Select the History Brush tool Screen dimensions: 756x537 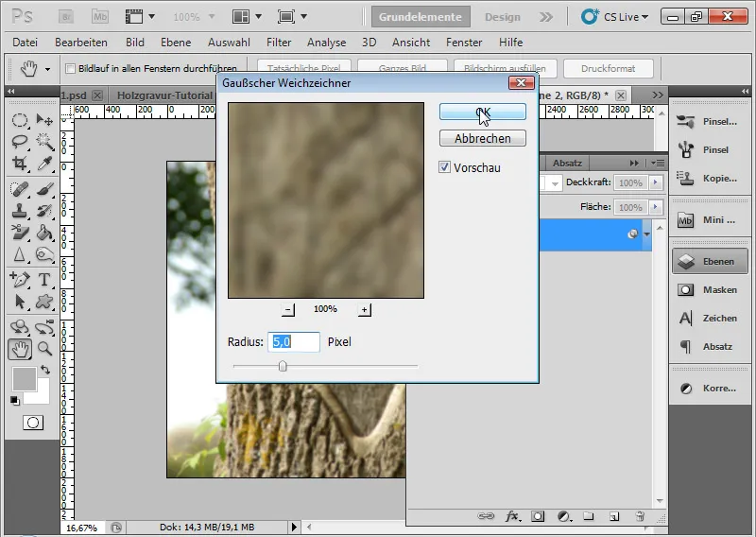[x=44, y=211]
